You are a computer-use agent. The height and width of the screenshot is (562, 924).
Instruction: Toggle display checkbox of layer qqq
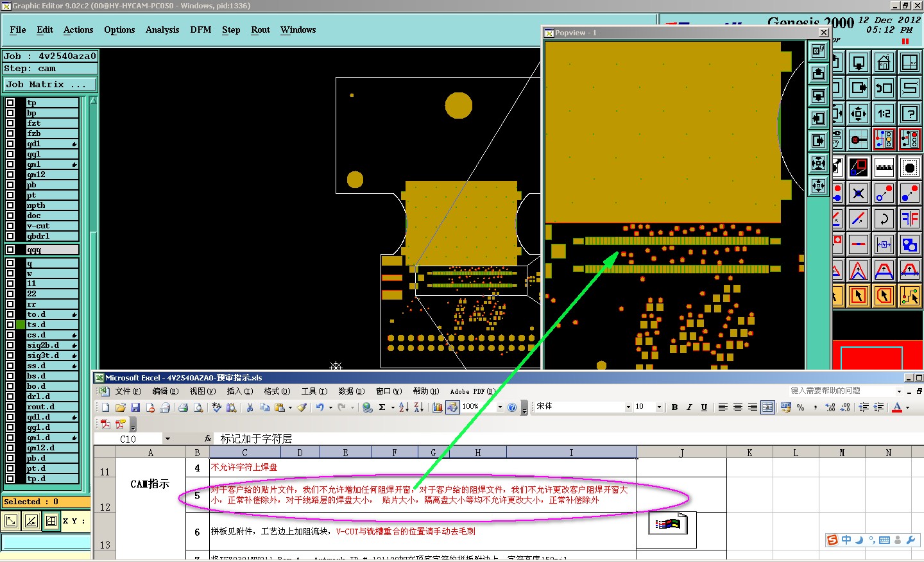point(10,250)
